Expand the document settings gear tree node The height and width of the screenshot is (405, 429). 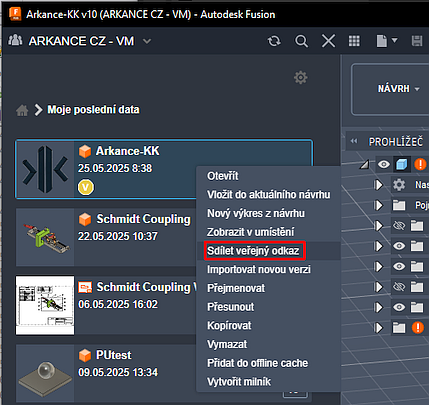click(x=379, y=185)
